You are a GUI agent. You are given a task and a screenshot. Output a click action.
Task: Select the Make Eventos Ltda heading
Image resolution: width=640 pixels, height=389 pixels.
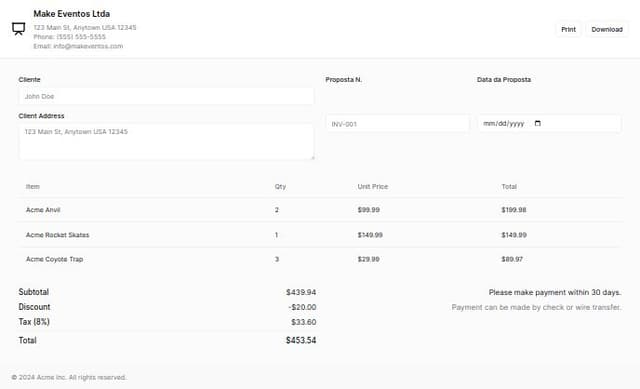click(71, 14)
